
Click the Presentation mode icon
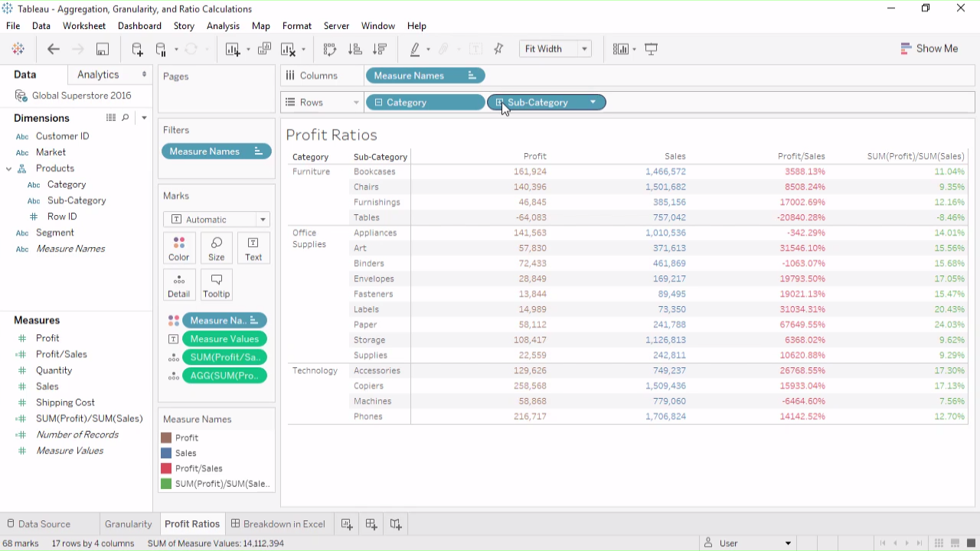tap(652, 49)
